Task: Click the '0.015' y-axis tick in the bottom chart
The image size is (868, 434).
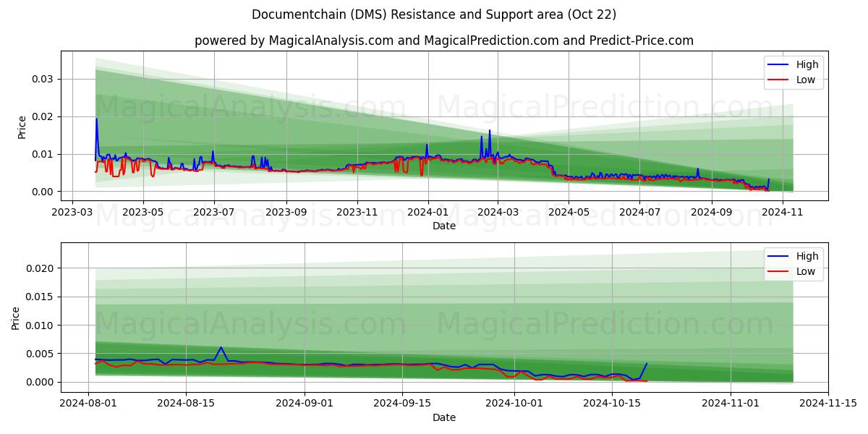Action: point(40,297)
